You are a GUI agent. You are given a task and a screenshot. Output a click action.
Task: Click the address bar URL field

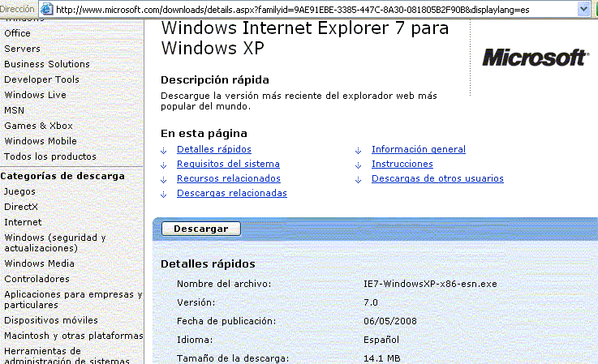(315, 9)
